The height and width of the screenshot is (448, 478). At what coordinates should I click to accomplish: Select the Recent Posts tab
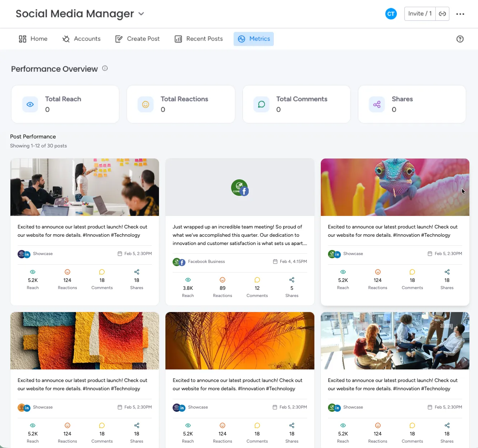pos(198,39)
